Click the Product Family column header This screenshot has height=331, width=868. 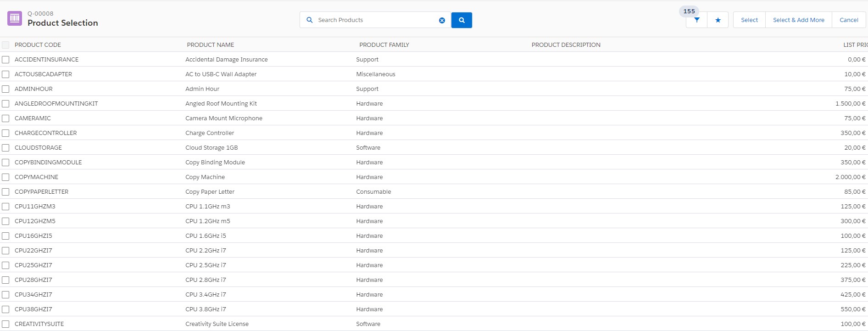tap(384, 45)
